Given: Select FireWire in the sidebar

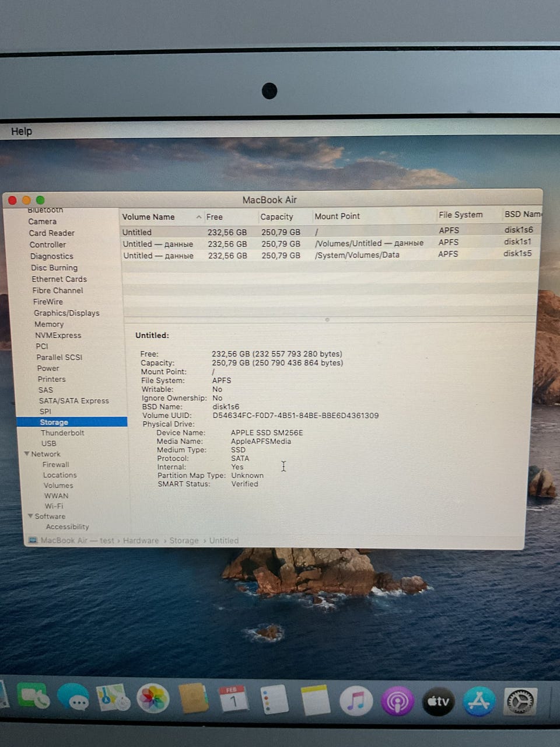Looking at the screenshot, I should tap(48, 302).
